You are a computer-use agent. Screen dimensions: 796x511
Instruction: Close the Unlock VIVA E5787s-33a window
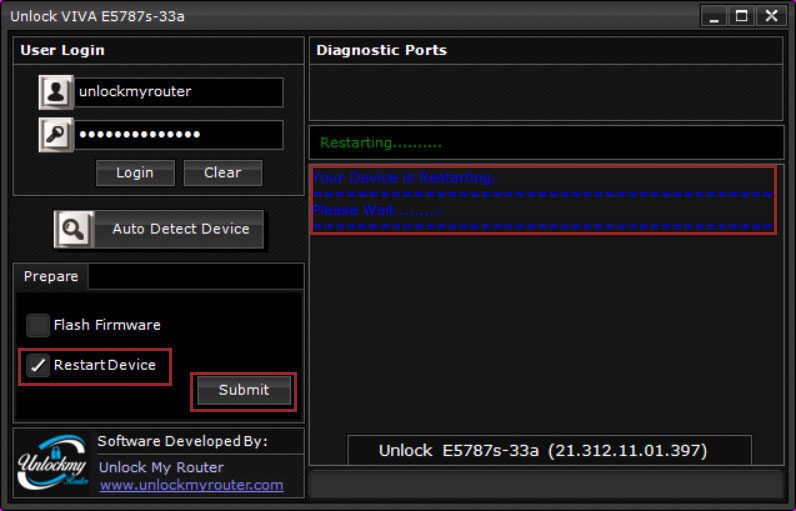tap(771, 16)
